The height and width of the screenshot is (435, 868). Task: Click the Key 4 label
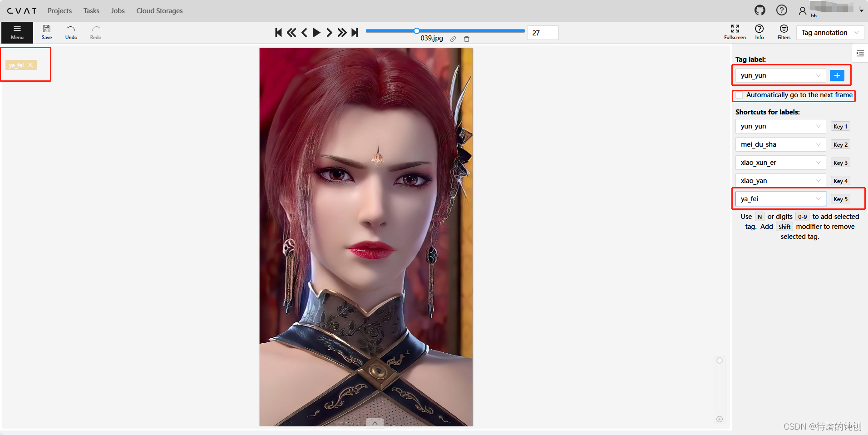(840, 181)
